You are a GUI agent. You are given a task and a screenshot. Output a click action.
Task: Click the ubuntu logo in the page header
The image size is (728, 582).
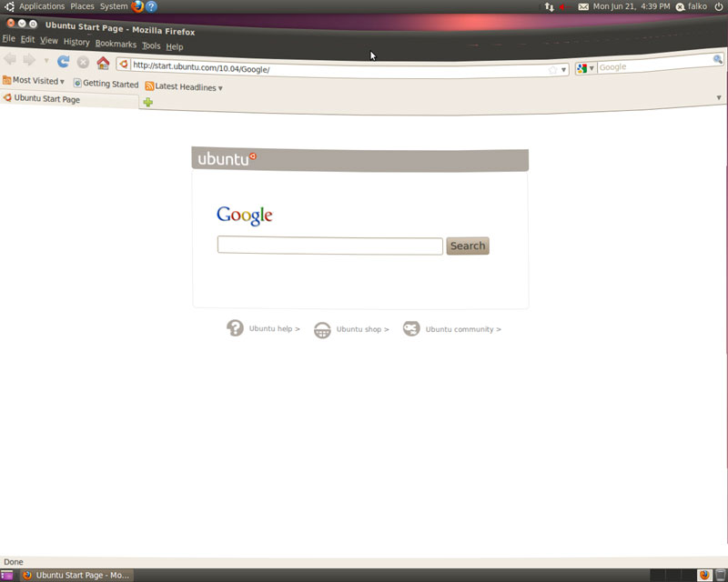tap(227, 159)
